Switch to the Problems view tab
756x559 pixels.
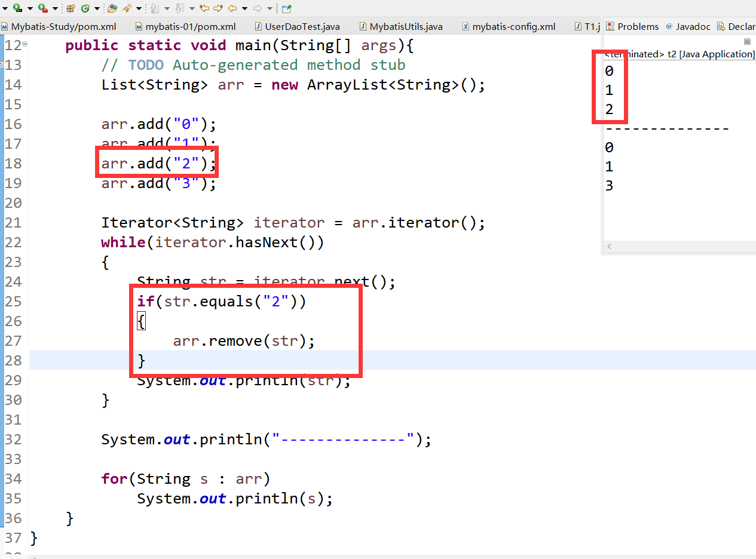(x=633, y=26)
